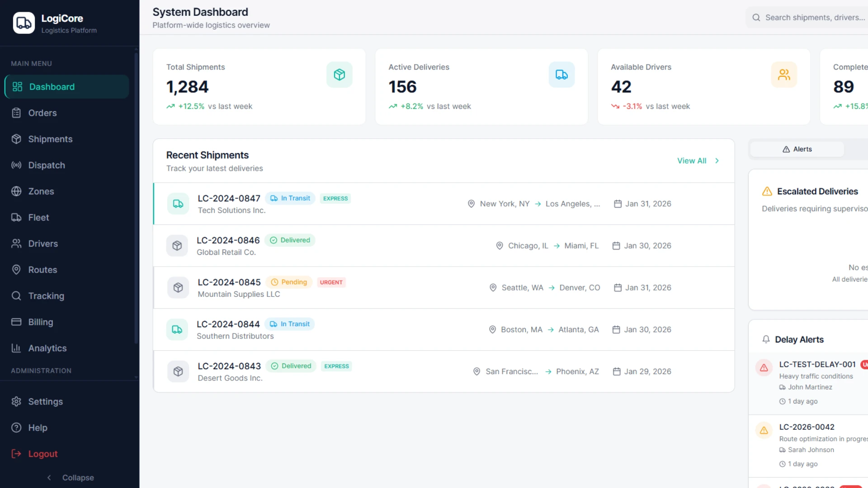Click In Transit badge on LC-2024-0847
This screenshot has height=488, width=868.
pos(290,198)
